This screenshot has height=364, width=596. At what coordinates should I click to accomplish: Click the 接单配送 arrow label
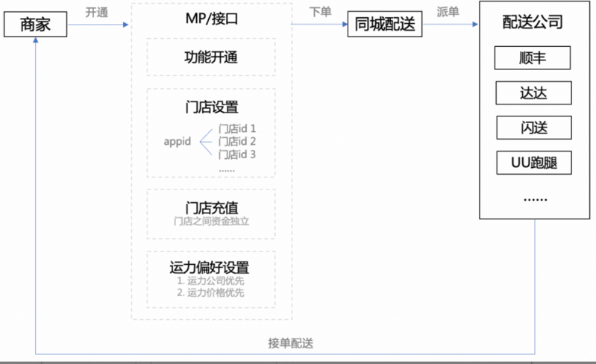290,344
